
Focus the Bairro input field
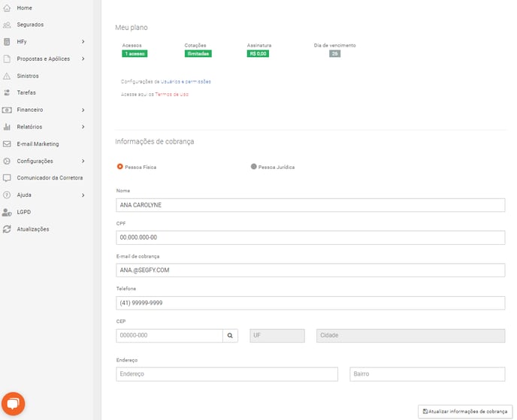point(428,374)
